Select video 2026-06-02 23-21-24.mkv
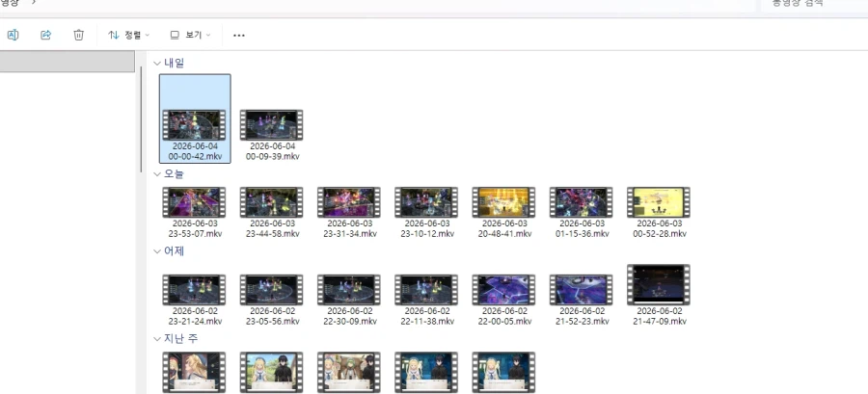The image size is (868, 394). 195,300
